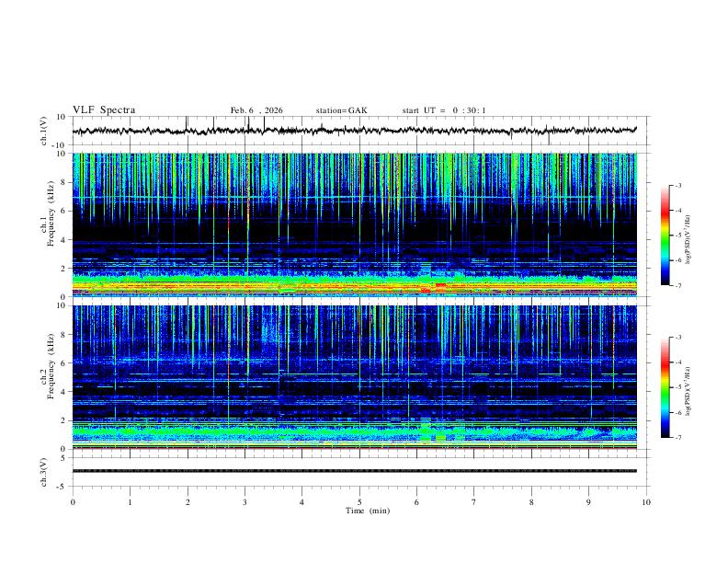Click the ch.2 frequency tick label "4"
728x563 pixels.
(64, 392)
